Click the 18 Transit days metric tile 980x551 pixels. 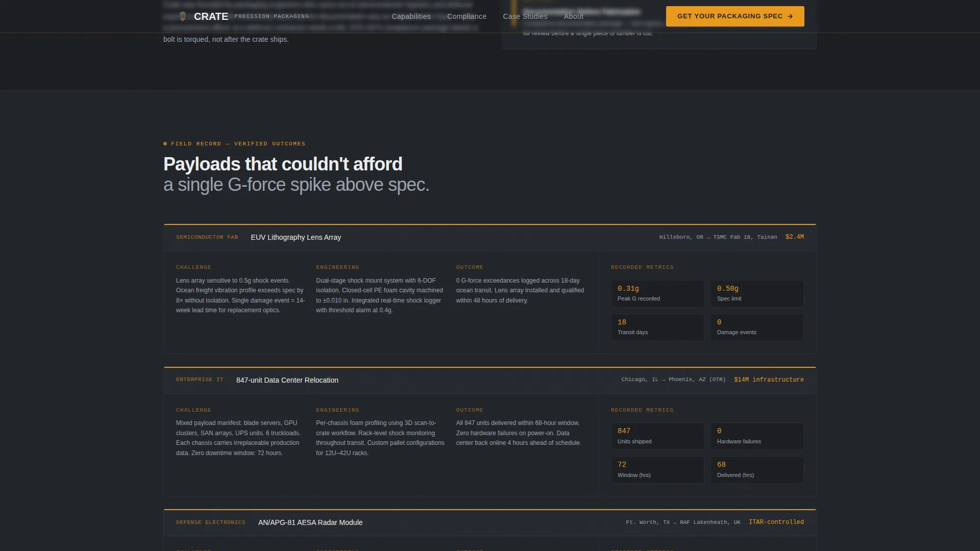point(657,328)
